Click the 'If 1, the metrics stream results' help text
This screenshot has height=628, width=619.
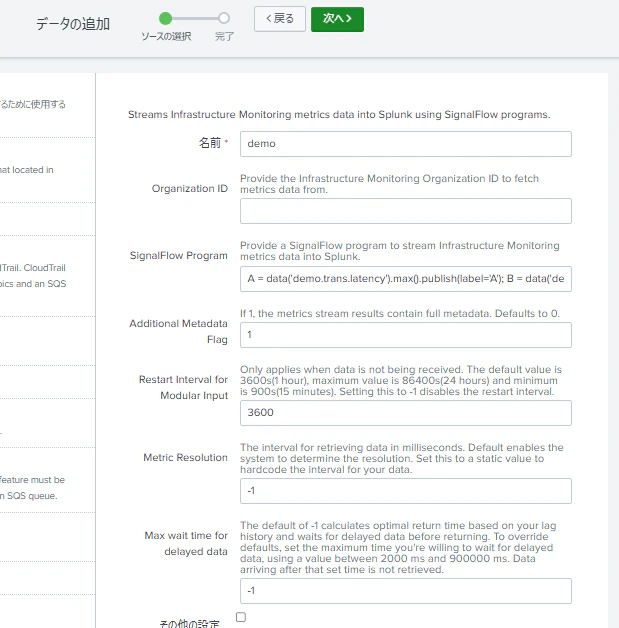click(x=400, y=313)
